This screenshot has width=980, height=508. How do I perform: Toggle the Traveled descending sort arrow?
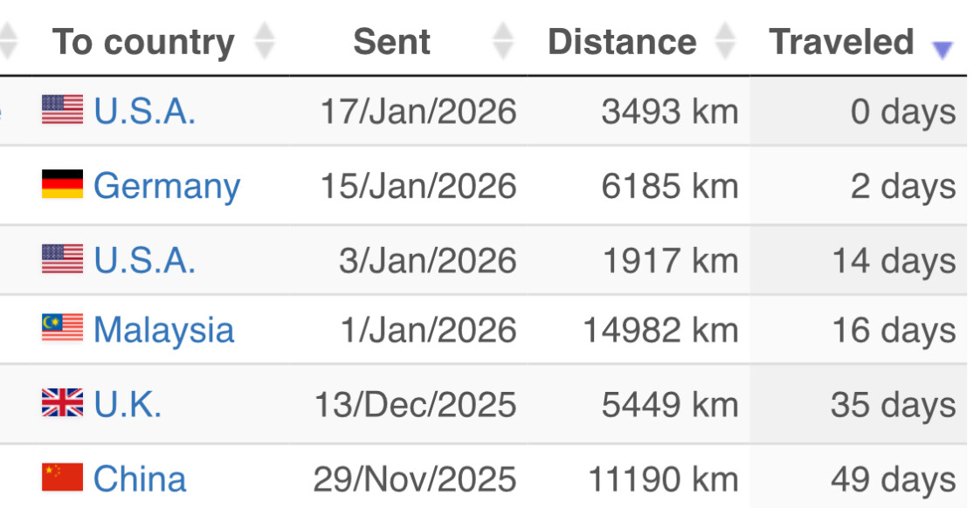pos(942,49)
